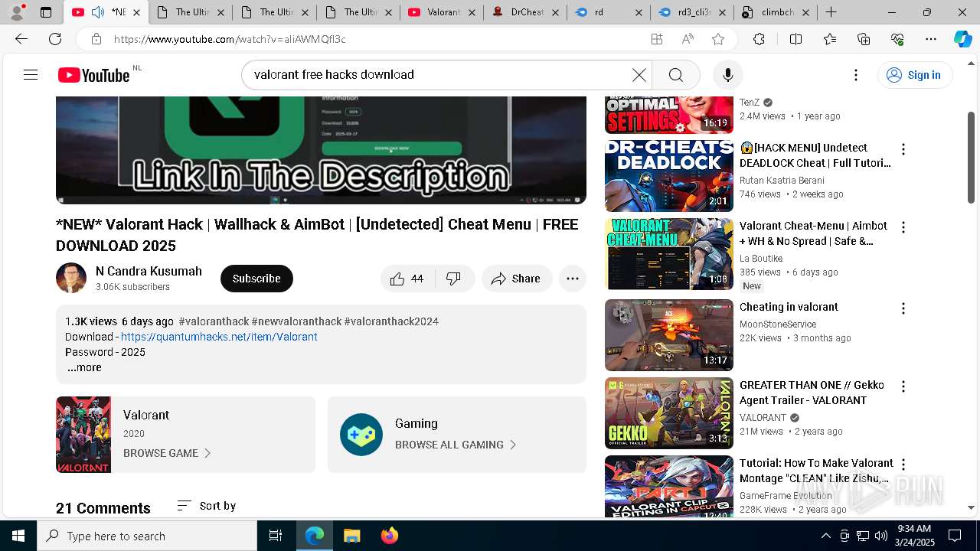The width and height of the screenshot is (980, 551).
Task: Open Collections toolbar button
Action: click(x=864, y=39)
